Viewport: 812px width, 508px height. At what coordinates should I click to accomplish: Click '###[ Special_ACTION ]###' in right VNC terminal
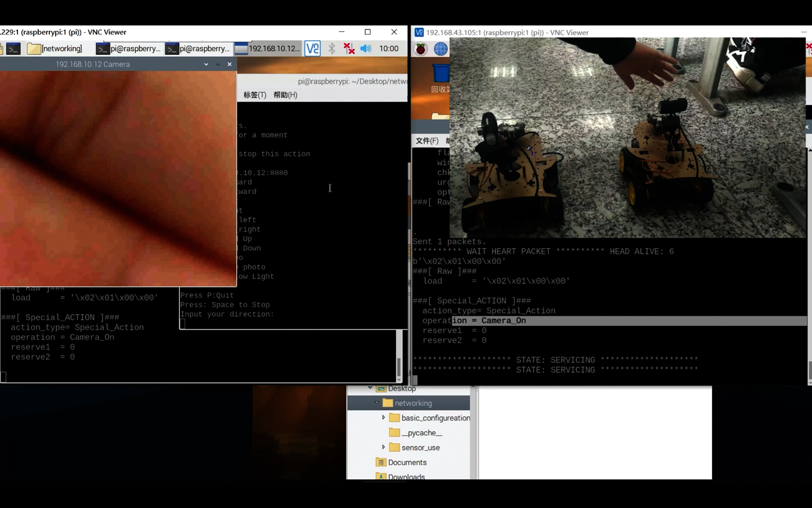[472, 301]
